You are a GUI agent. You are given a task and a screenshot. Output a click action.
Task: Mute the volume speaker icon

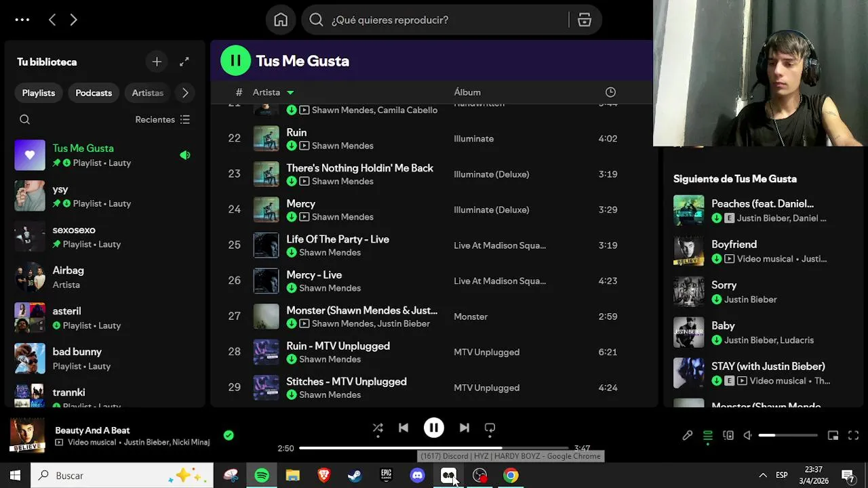pos(747,435)
